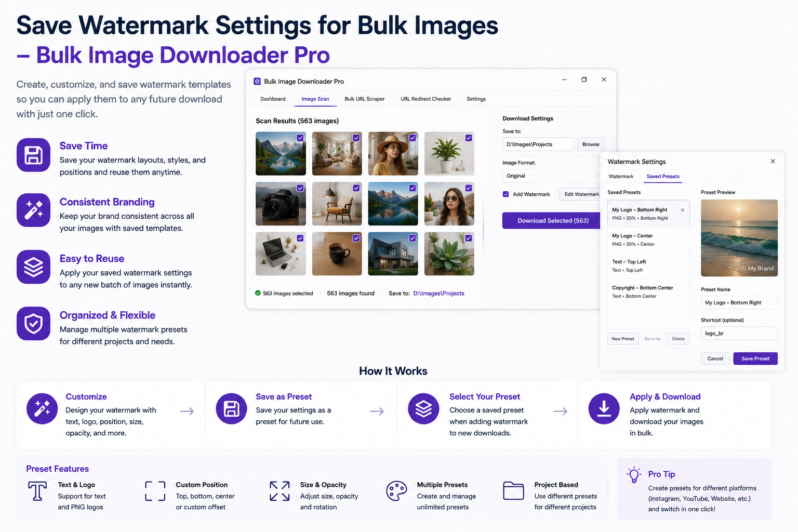798x532 pixels.
Task: Click the Scan Results (563 images) heading
Action: 297,121
